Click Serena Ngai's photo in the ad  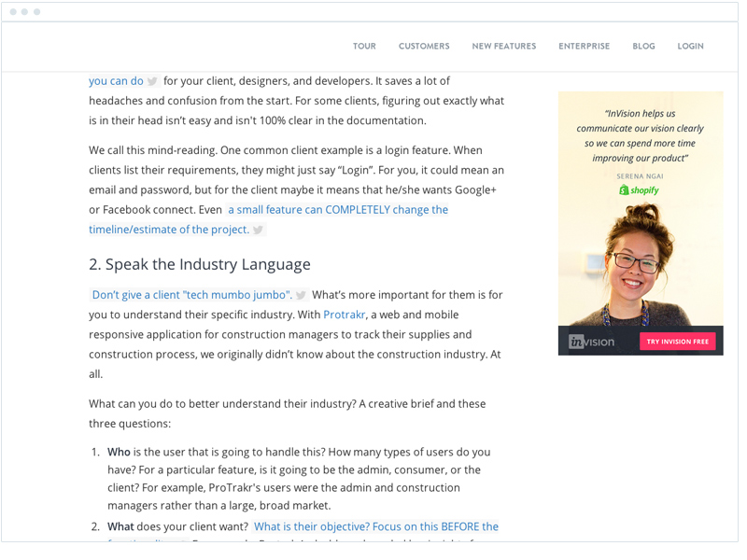[639, 264]
